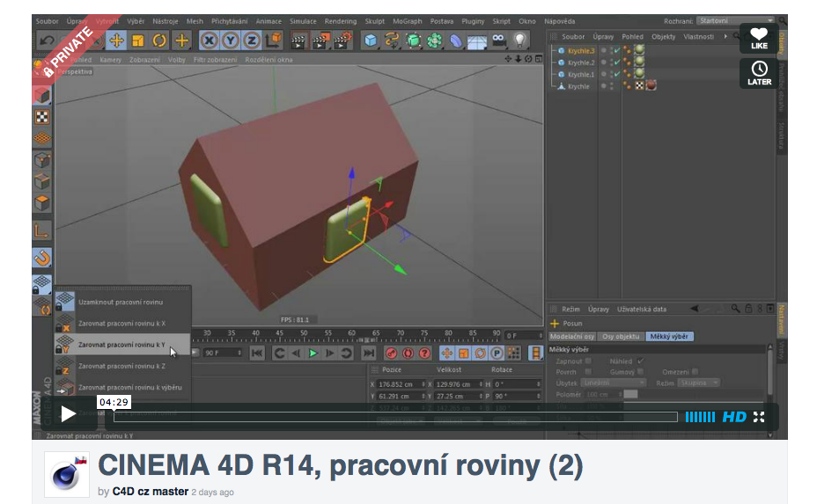
Task: Click the green array modeling icon
Action: tap(435, 40)
